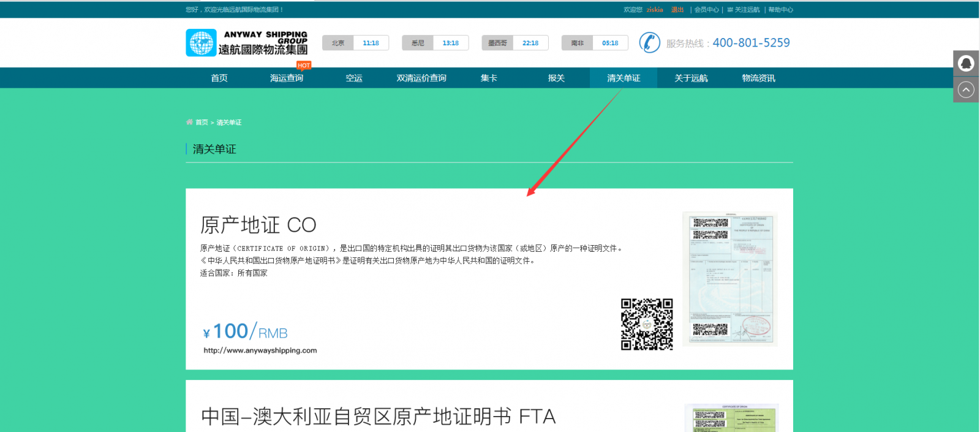The height and width of the screenshot is (432, 980).
Task: Click the hotline telephone icon
Action: (x=649, y=43)
